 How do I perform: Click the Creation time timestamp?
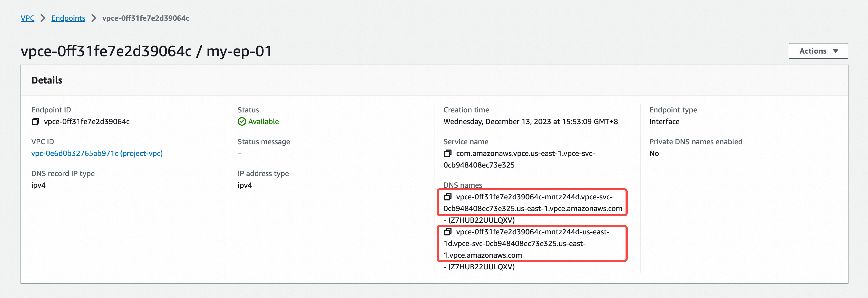coord(530,121)
